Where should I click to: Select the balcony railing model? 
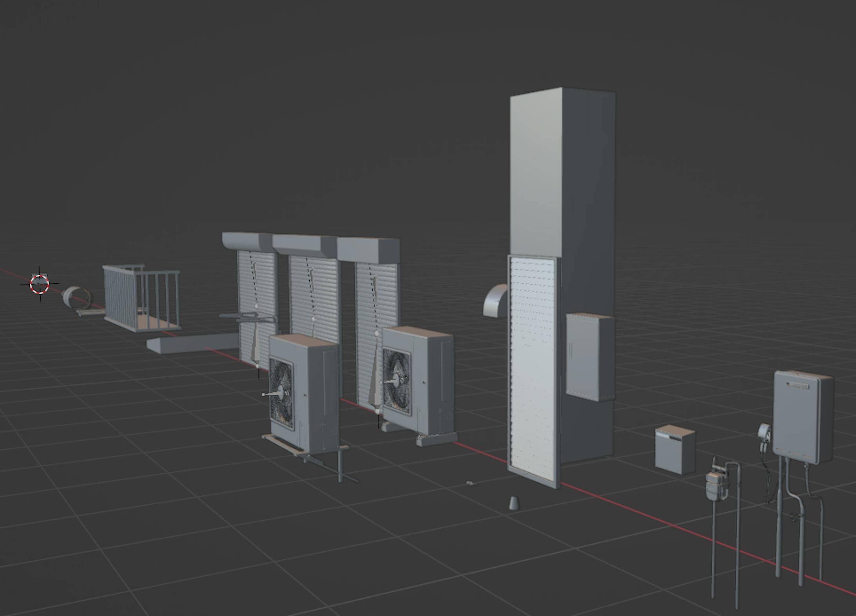[141, 298]
